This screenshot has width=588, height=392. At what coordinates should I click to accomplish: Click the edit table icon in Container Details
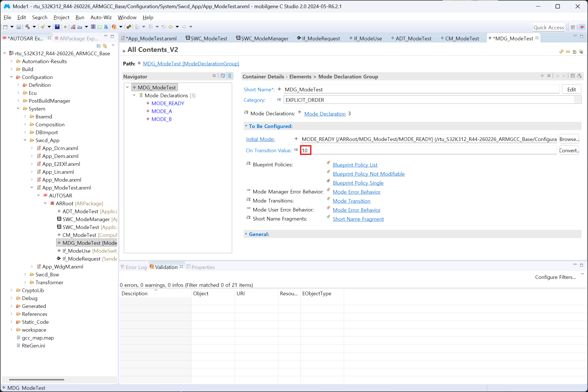point(573,76)
